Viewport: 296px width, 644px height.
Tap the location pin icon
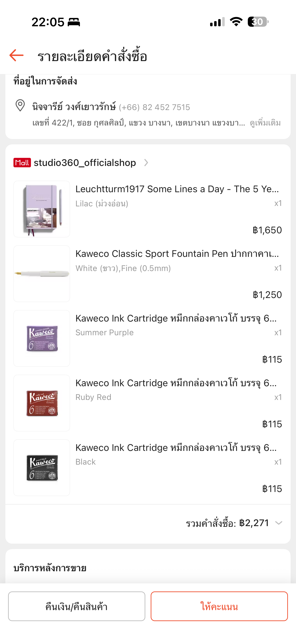pyautogui.click(x=20, y=106)
